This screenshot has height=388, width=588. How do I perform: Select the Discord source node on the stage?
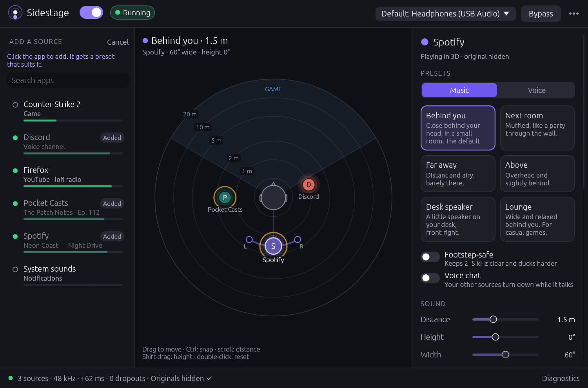click(x=309, y=185)
